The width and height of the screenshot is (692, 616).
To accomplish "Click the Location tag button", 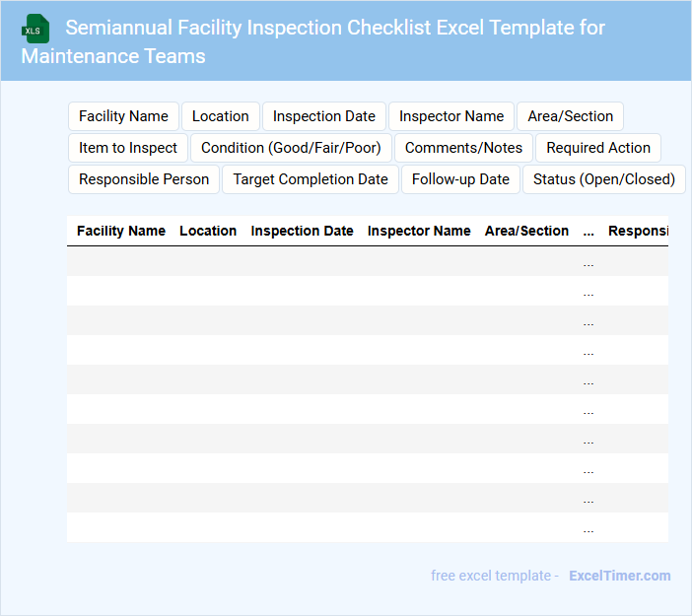I will 221,116.
